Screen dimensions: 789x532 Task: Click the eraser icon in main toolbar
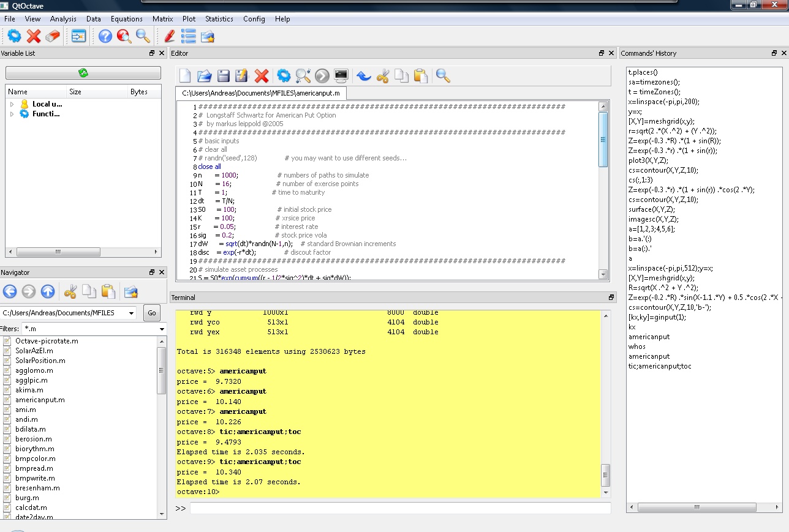pyautogui.click(x=53, y=36)
